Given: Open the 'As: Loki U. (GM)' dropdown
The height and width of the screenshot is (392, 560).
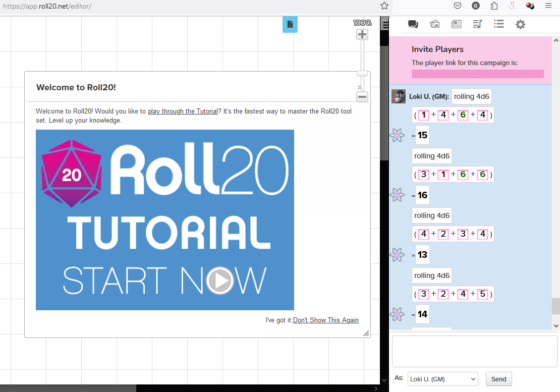Looking at the screenshot, I should pos(443,379).
